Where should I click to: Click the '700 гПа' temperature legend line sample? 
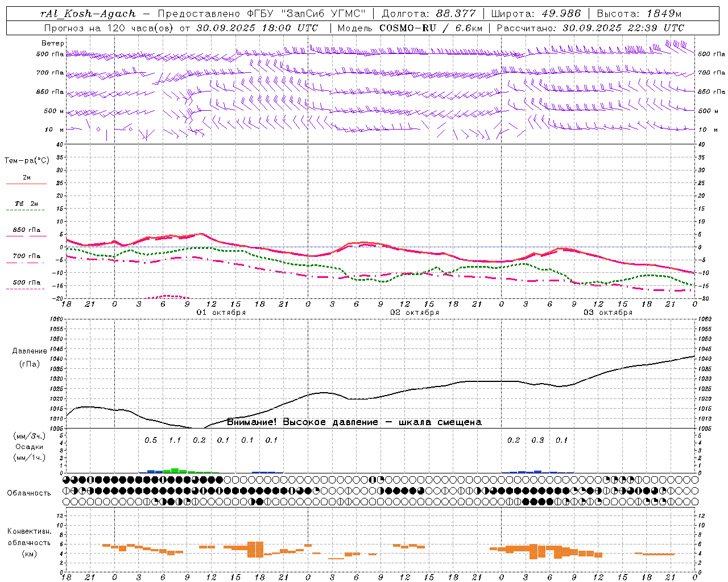tap(25, 263)
